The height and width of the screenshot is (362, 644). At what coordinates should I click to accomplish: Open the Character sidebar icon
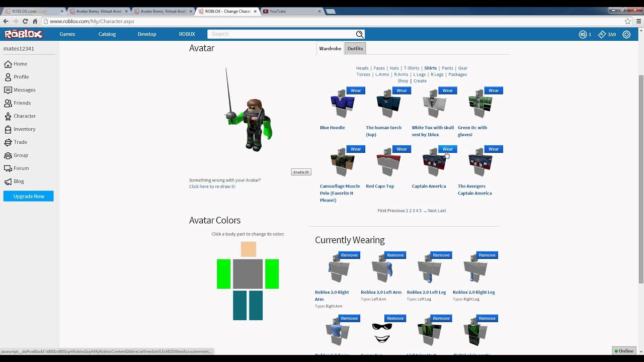[8, 116]
